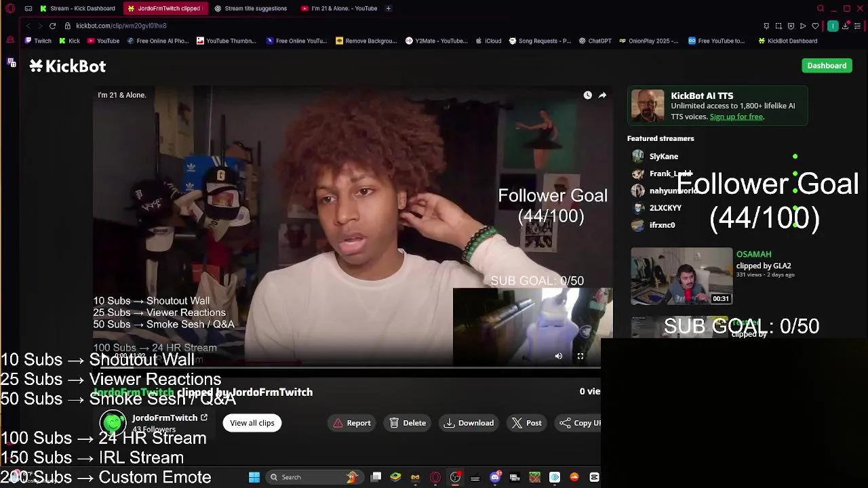Image resolution: width=868 pixels, height=488 pixels.
Task: Switch to the Stream - Kick Dashboard tab
Action: (x=78, y=8)
